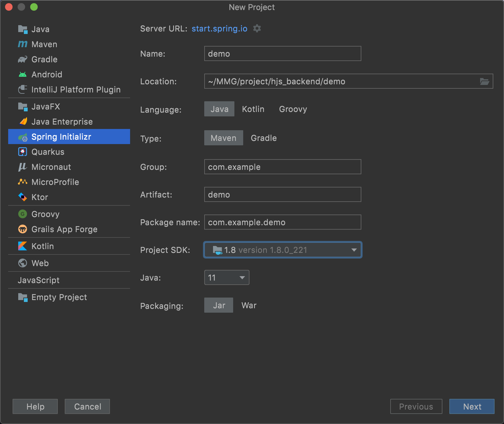This screenshot has width=504, height=424.
Task: Open the Project SDK dropdown
Action: pyautogui.click(x=283, y=250)
